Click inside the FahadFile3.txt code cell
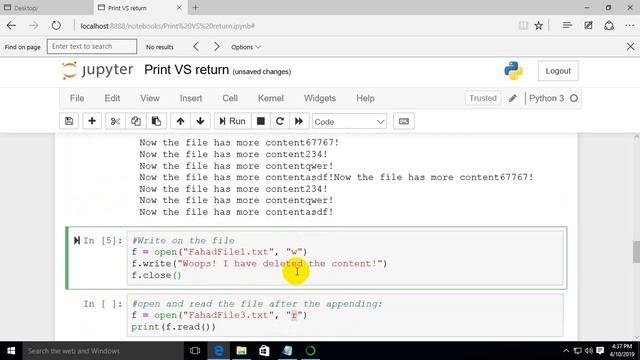 click(345, 315)
